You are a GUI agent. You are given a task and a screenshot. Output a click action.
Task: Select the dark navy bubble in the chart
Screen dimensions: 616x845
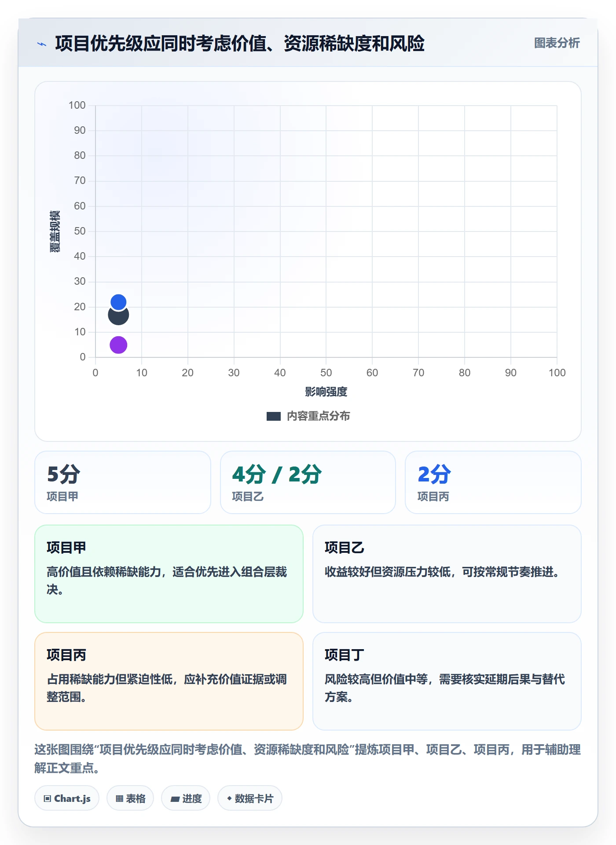pyautogui.click(x=118, y=315)
